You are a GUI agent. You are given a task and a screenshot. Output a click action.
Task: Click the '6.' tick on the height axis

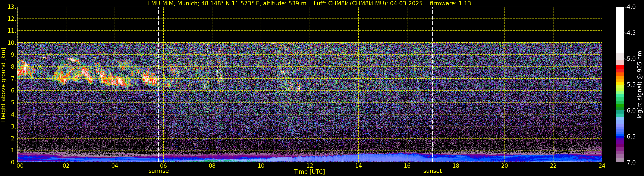click(13, 91)
